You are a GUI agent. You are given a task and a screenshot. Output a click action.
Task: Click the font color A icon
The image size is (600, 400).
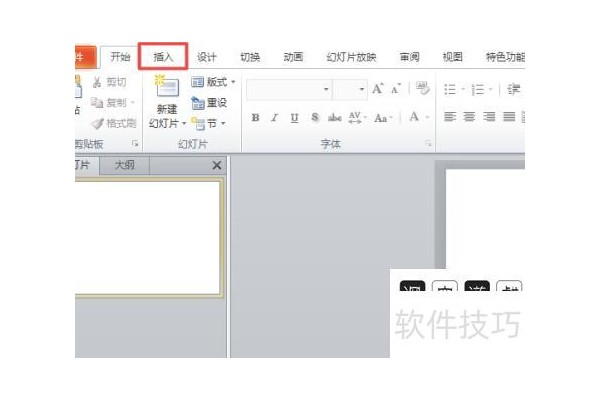(x=414, y=117)
